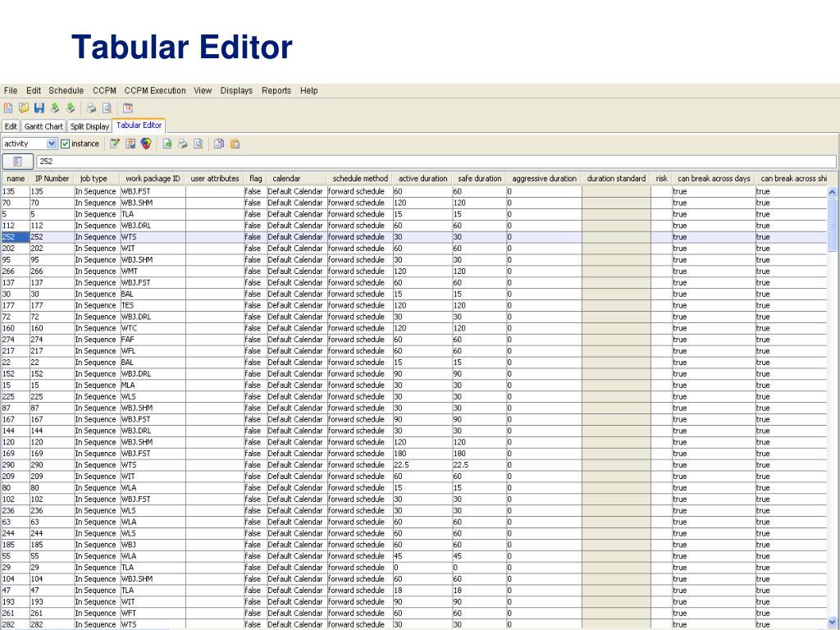This screenshot has width=840, height=630.
Task: Click work package FAF in row 274
Action: (x=153, y=340)
